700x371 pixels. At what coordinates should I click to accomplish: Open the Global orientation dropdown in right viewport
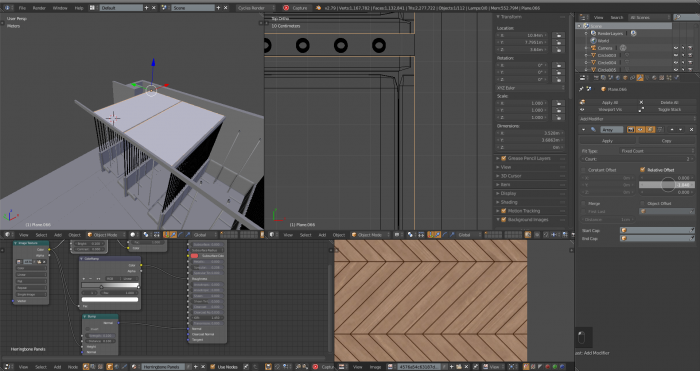pyautogui.click(x=471, y=235)
